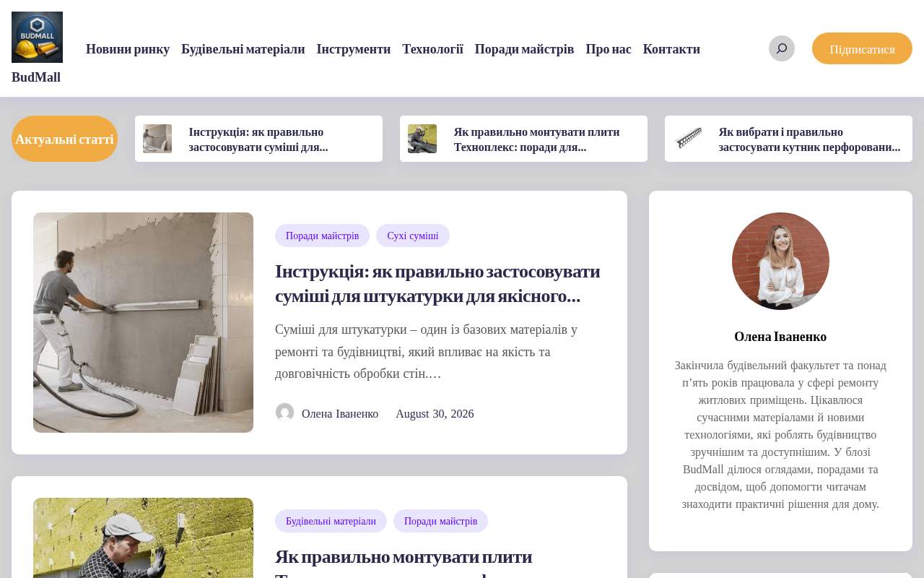924x578 pixels.
Task: Click Олена Іваненко's sidebar profile photo
Action: (x=780, y=261)
